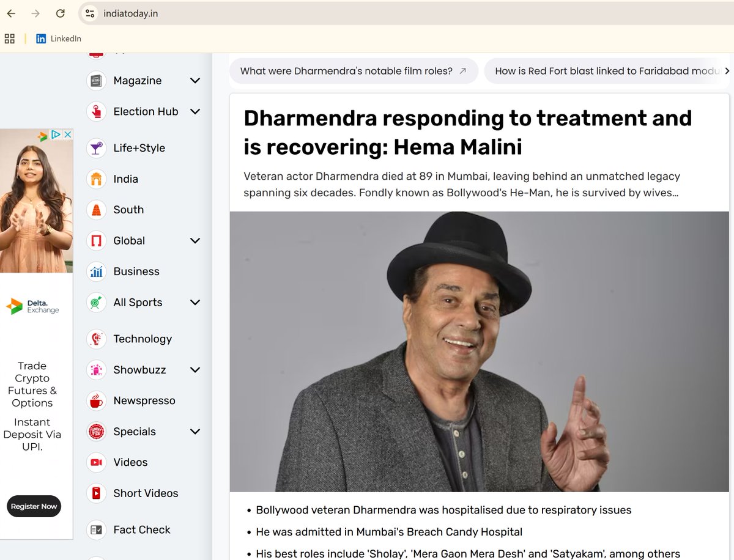Click bullet listing 'Sholay' best roles
734x560 pixels.
(468, 554)
